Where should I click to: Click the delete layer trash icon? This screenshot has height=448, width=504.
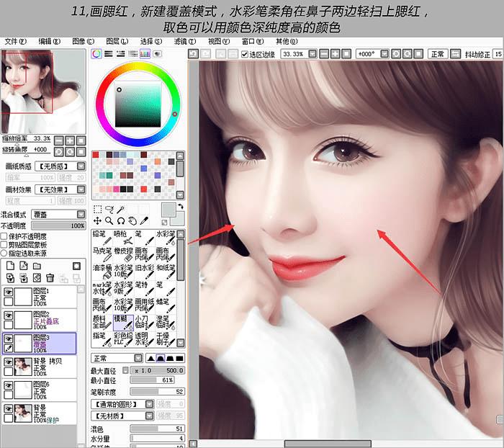[x=50, y=277]
